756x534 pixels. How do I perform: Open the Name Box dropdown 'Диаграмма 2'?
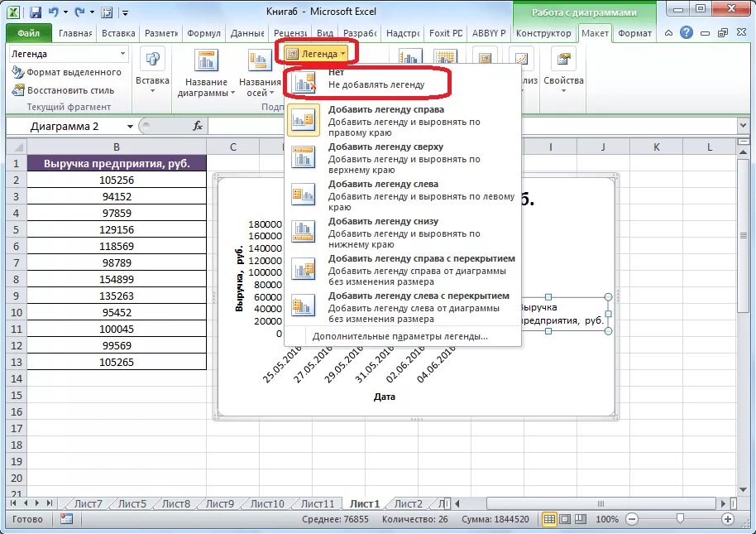click(x=130, y=127)
